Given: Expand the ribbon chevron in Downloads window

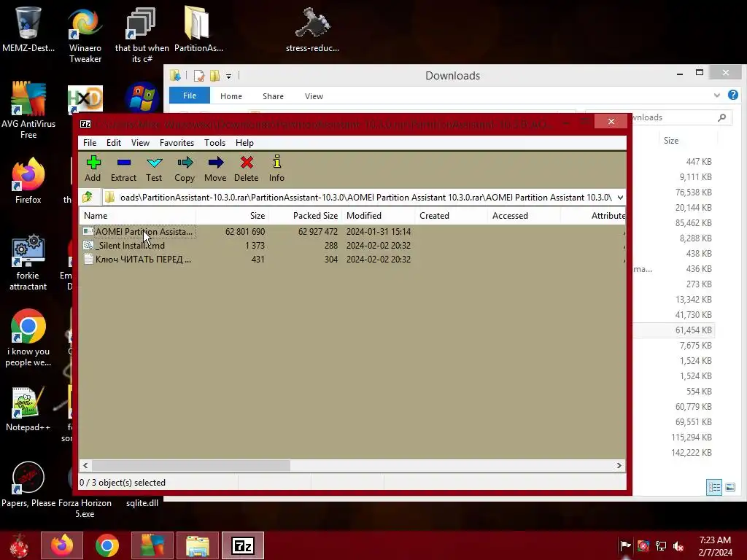Looking at the screenshot, I should pos(717,96).
